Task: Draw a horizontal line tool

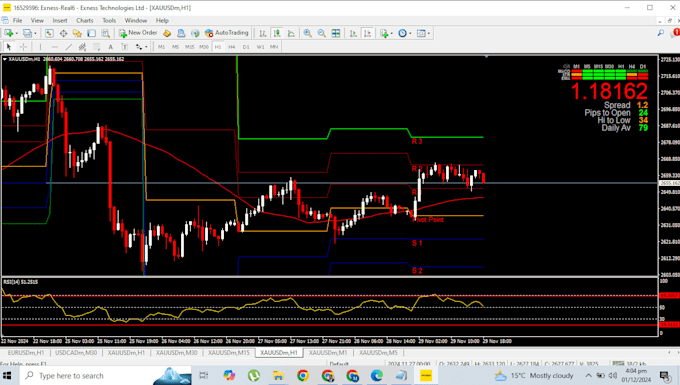Action: (x=54, y=46)
